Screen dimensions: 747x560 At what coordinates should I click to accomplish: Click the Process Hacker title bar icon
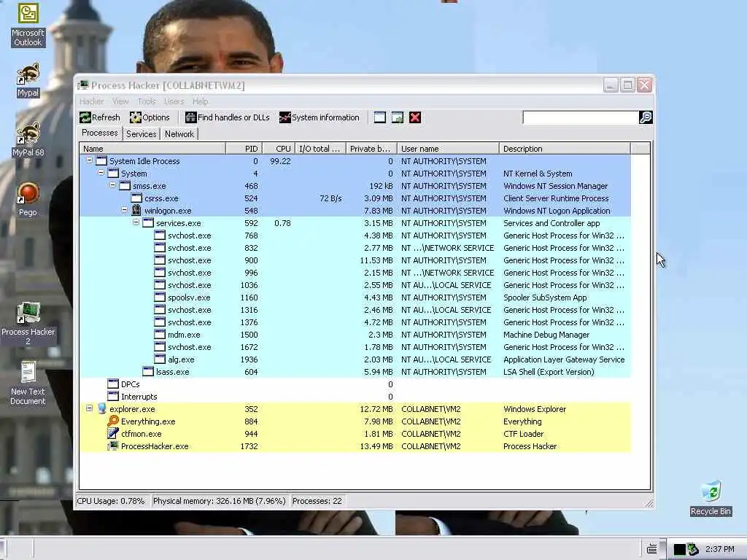(83, 85)
